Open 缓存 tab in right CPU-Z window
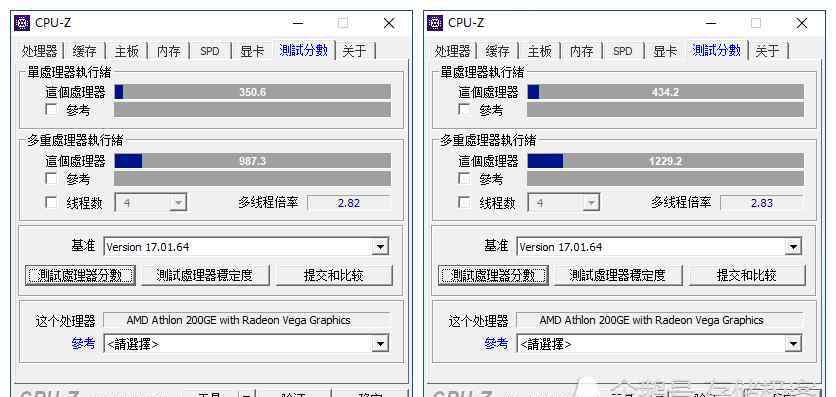This screenshot has height=397, width=836. pos(497,51)
